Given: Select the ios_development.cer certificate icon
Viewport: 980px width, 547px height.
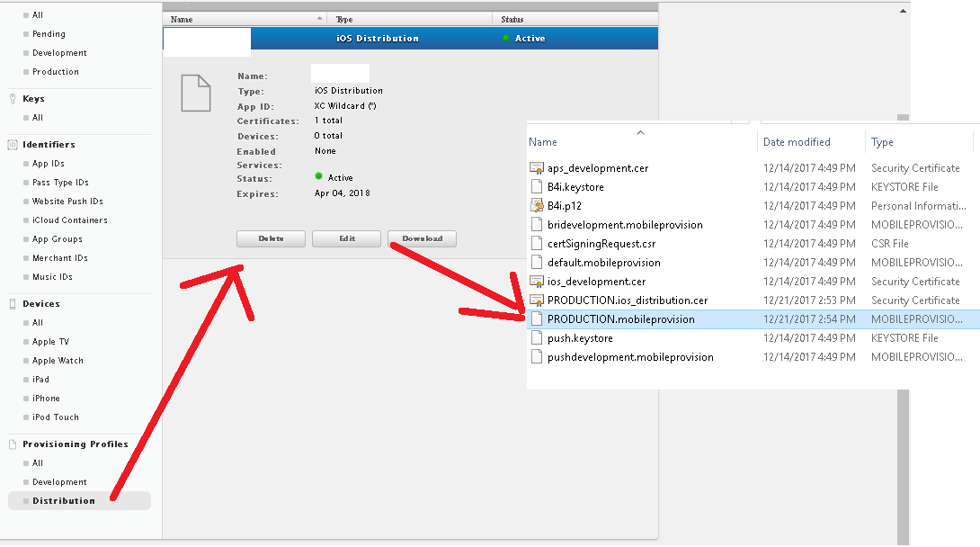Looking at the screenshot, I should pyautogui.click(x=536, y=282).
